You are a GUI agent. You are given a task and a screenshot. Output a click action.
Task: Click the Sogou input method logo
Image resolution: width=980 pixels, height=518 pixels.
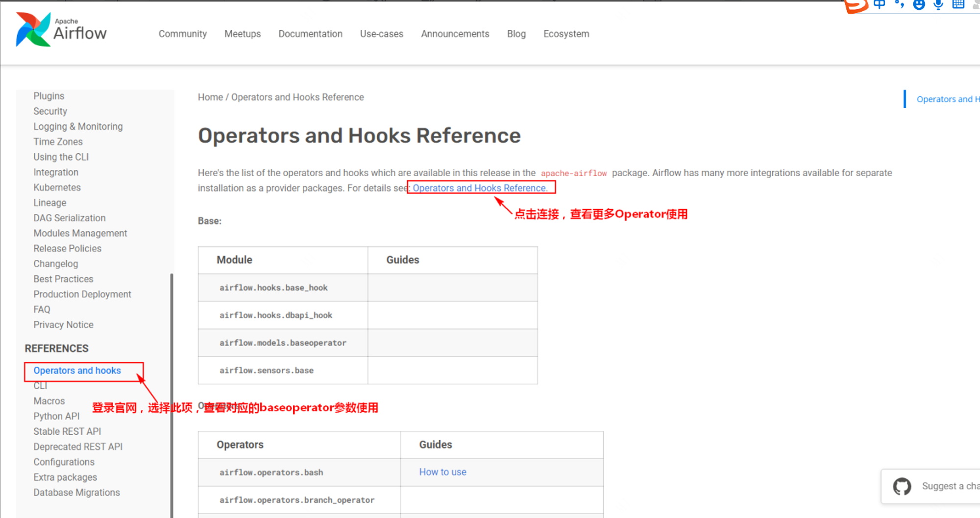click(857, 6)
